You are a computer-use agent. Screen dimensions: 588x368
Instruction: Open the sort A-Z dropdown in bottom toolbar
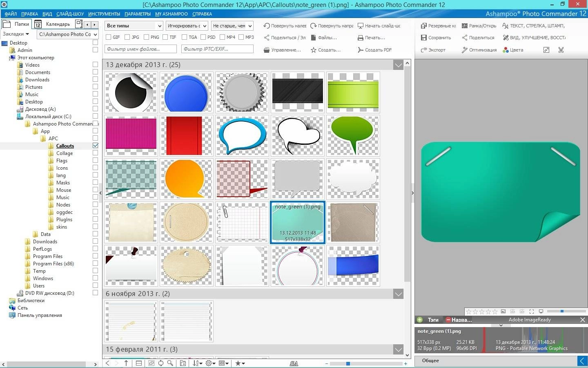click(x=198, y=363)
